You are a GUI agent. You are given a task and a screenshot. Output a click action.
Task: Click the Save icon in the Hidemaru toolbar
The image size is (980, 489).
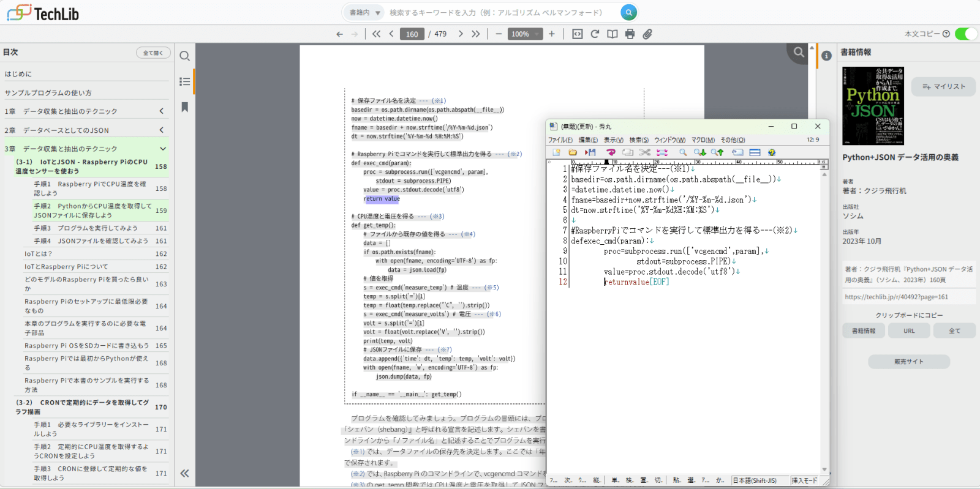click(590, 152)
